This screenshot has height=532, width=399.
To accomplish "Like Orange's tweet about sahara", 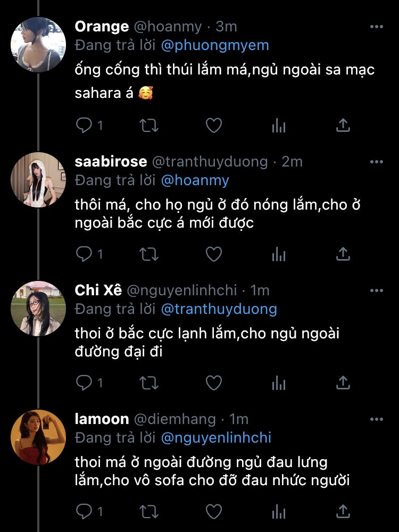I will tap(213, 126).
